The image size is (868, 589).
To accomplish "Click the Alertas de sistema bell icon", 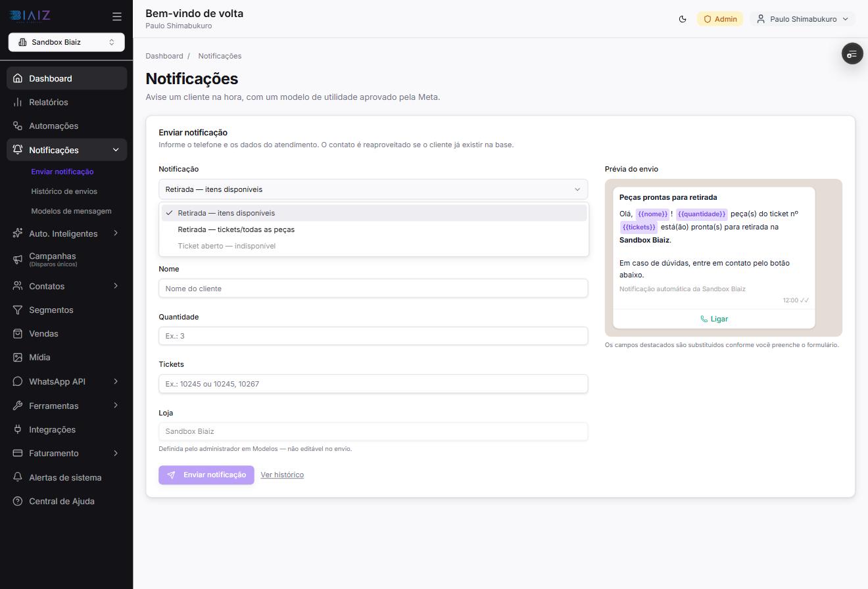I will [x=18, y=477].
